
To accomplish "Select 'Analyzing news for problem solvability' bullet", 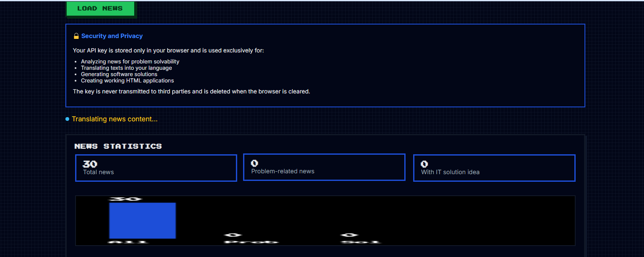I will click(130, 61).
